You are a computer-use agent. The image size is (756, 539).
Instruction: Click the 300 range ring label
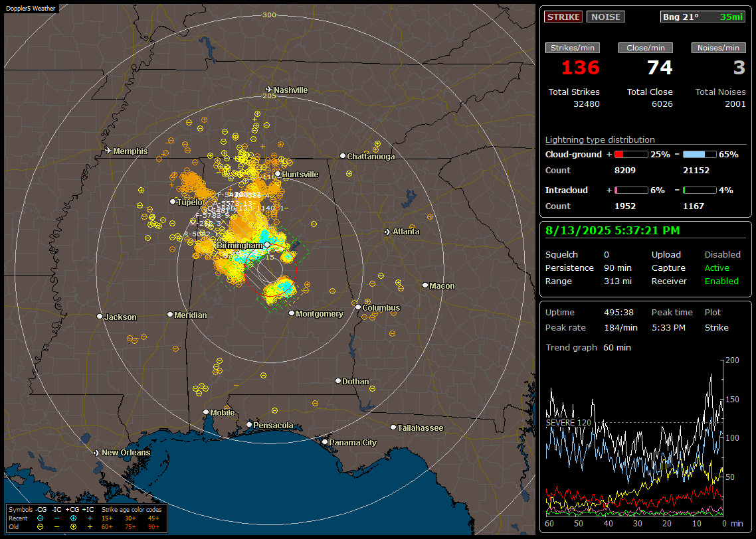pos(269,15)
